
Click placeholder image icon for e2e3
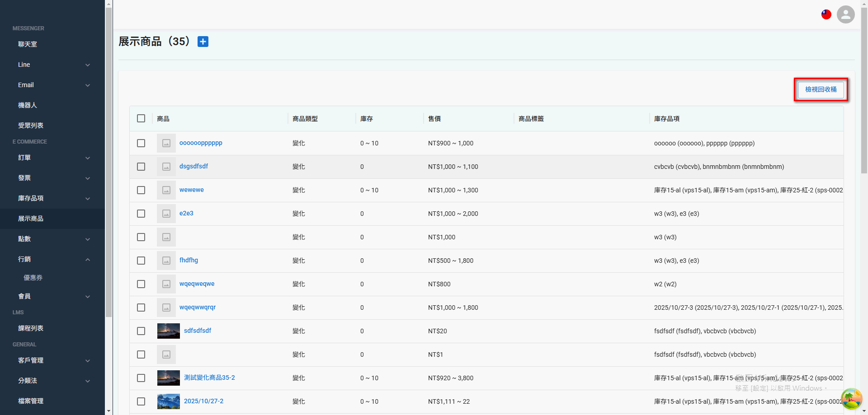[166, 214]
